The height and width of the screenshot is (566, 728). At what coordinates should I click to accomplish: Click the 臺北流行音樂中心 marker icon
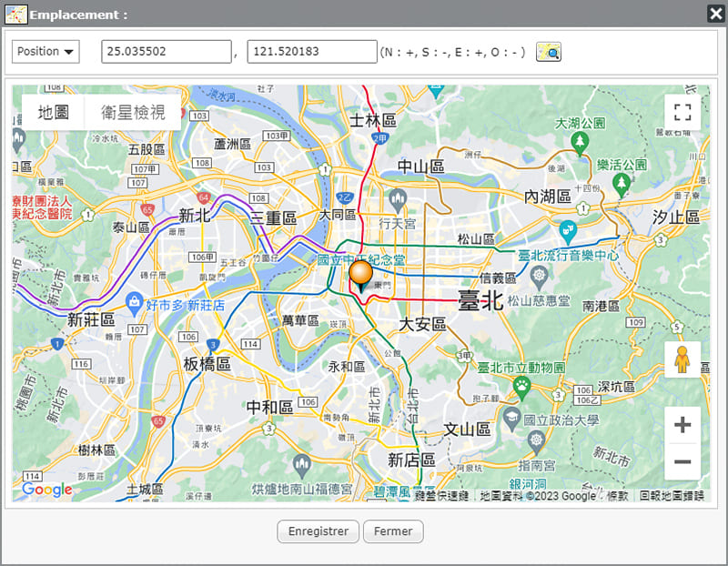tap(568, 232)
